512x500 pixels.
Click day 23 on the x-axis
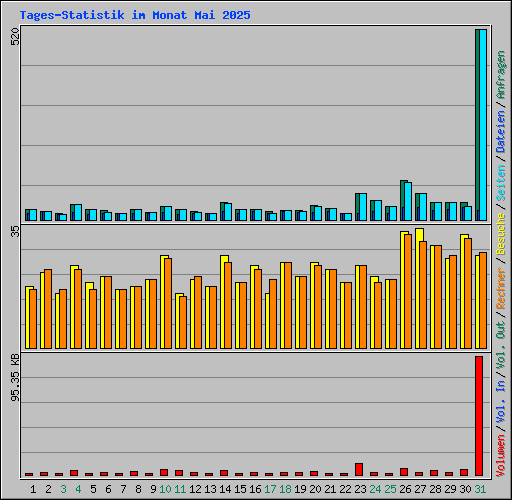(360, 489)
